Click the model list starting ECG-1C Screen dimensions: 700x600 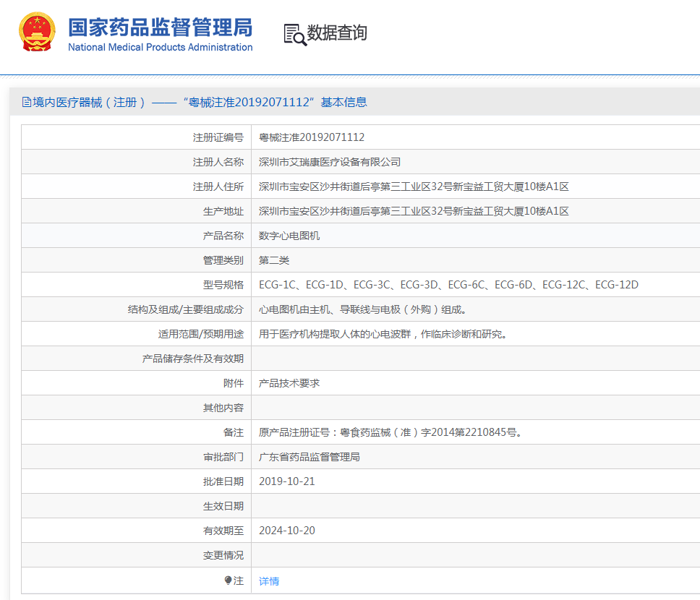click(448, 285)
